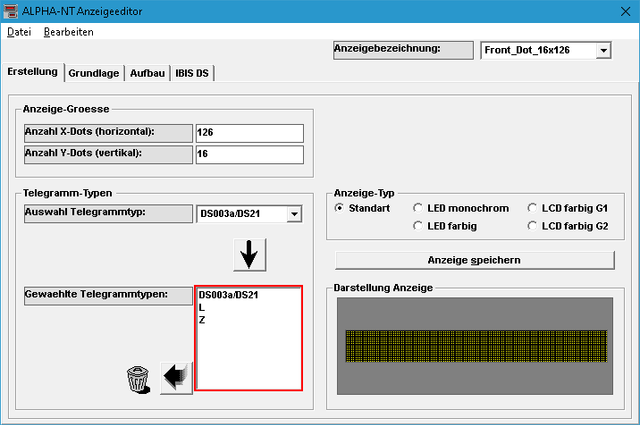
Task: Click the Anzeige speichern button
Action: tap(474, 260)
